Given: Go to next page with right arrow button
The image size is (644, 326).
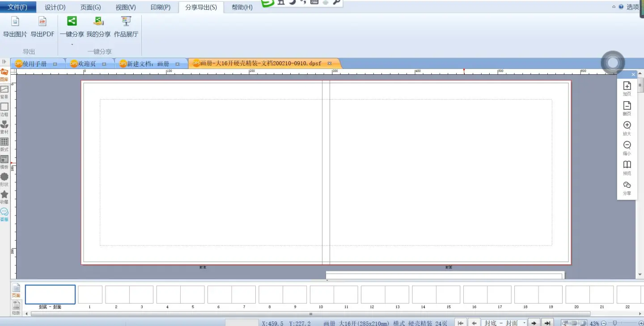Looking at the screenshot, I should (534, 323).
